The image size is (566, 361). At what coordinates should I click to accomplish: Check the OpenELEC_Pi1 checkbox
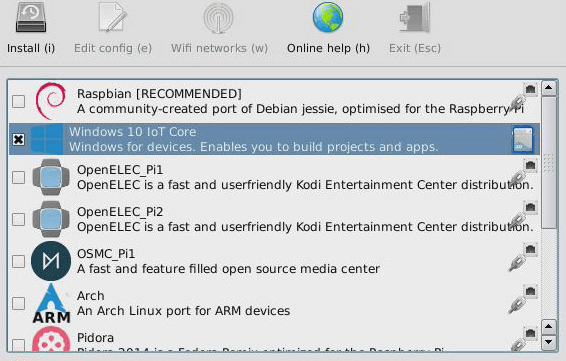coord(18,177)
